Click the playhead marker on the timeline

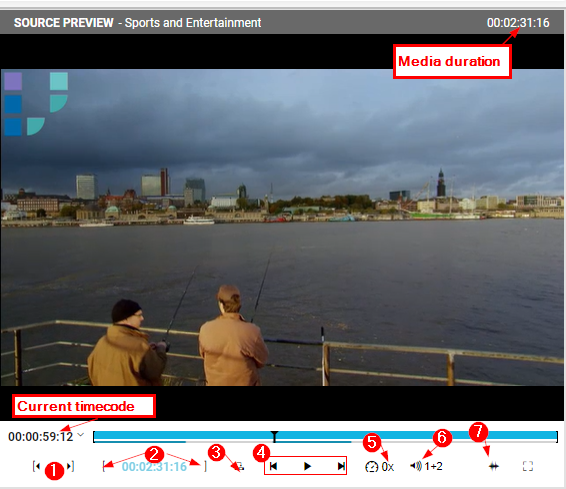pos(274,436)
